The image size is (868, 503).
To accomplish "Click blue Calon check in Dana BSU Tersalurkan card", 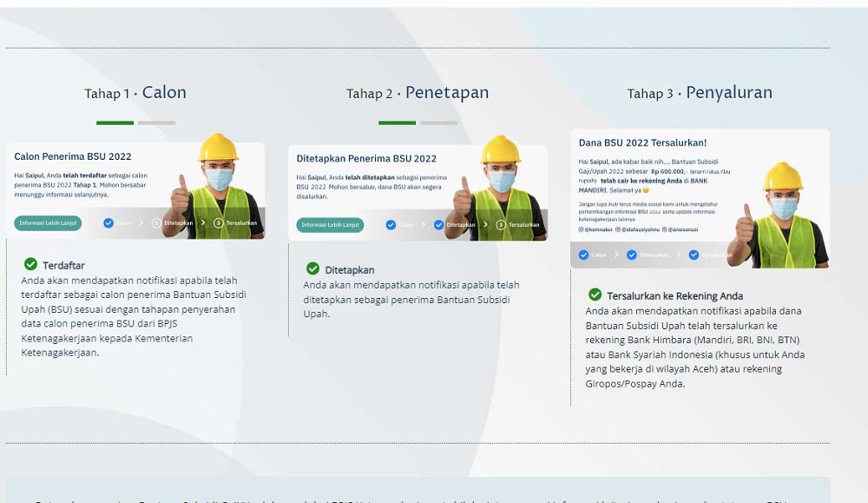I will (x=583, y=255).
